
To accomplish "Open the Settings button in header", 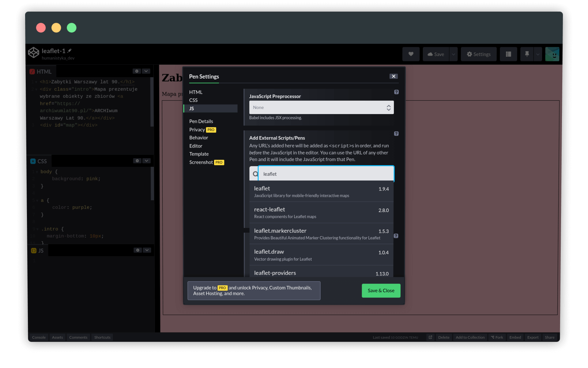I will 479,54.
